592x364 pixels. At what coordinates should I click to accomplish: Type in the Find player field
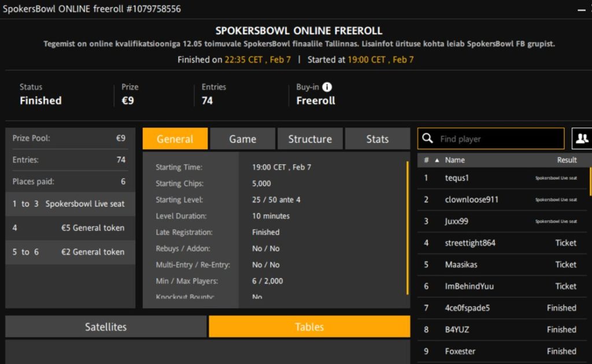497,139
